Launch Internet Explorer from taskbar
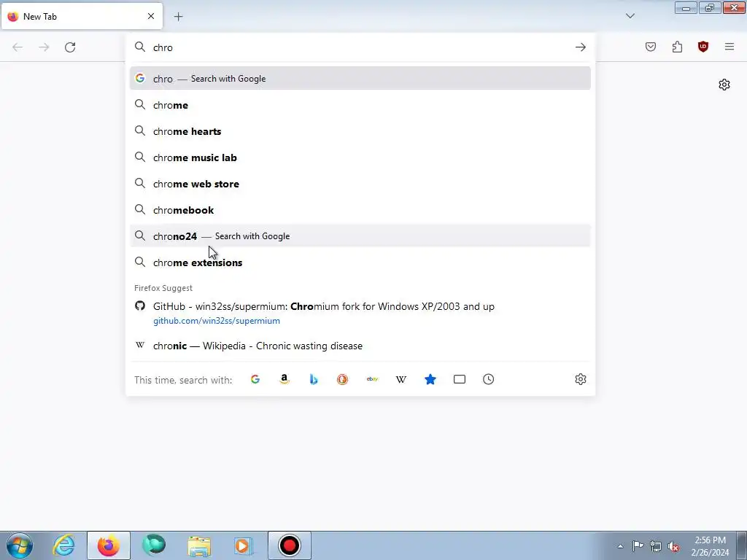The width and height of the screenshot is (747, 560). pyautogui.click(x=64, y=545)
